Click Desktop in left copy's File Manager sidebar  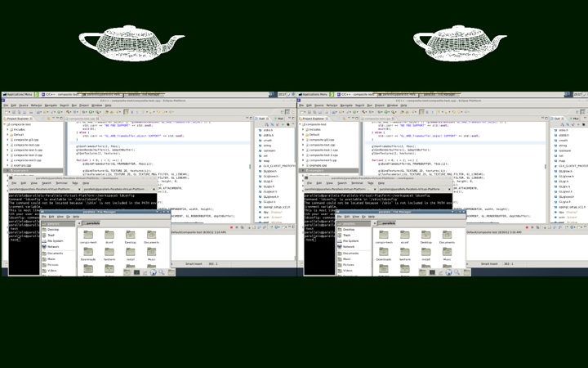51,230
